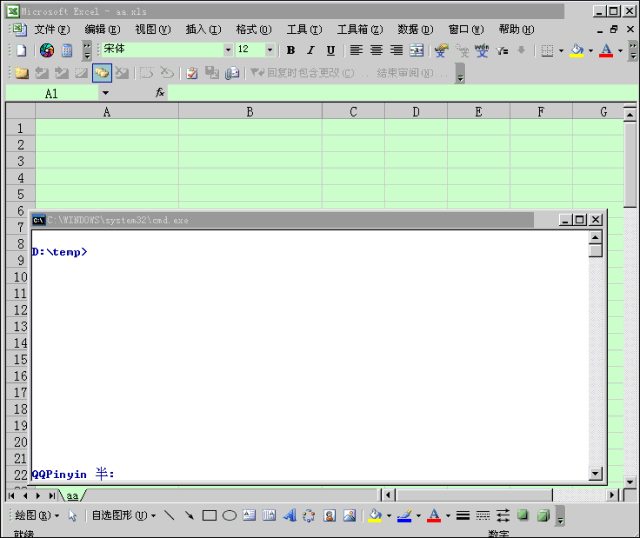Select row 3 header

[x=20, y=161]
